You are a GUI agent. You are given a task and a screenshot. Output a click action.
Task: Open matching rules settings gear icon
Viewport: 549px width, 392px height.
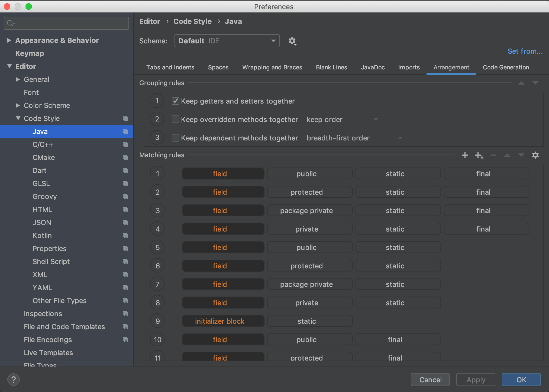pos(535,155)
